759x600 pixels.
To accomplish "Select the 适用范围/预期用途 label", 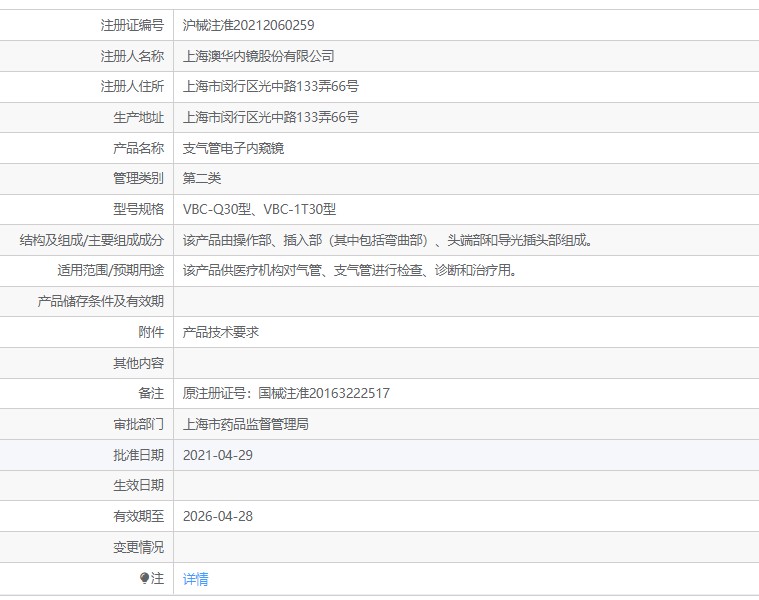I will [x=111, y=270].
